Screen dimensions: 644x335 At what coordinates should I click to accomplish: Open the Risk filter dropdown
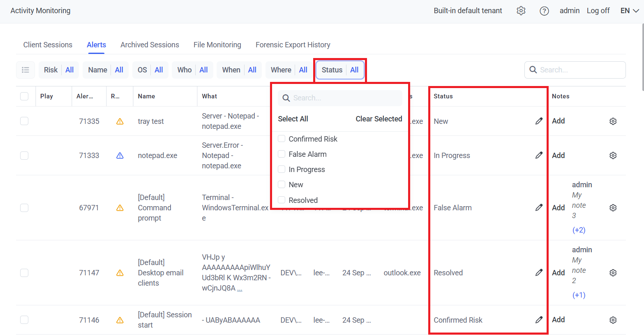(x=59, y=70)
